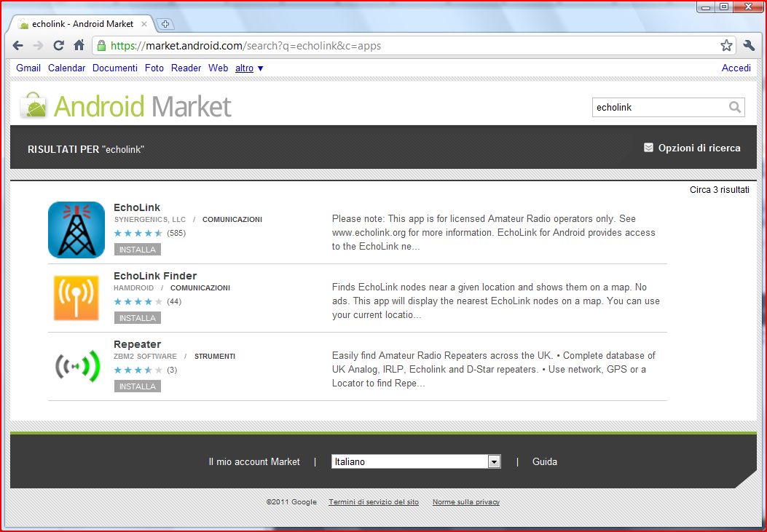Open COMUNICAZIONI category for EchoLink Finder
The height and width of the screenshot is (532, 767).
(200, 288)
